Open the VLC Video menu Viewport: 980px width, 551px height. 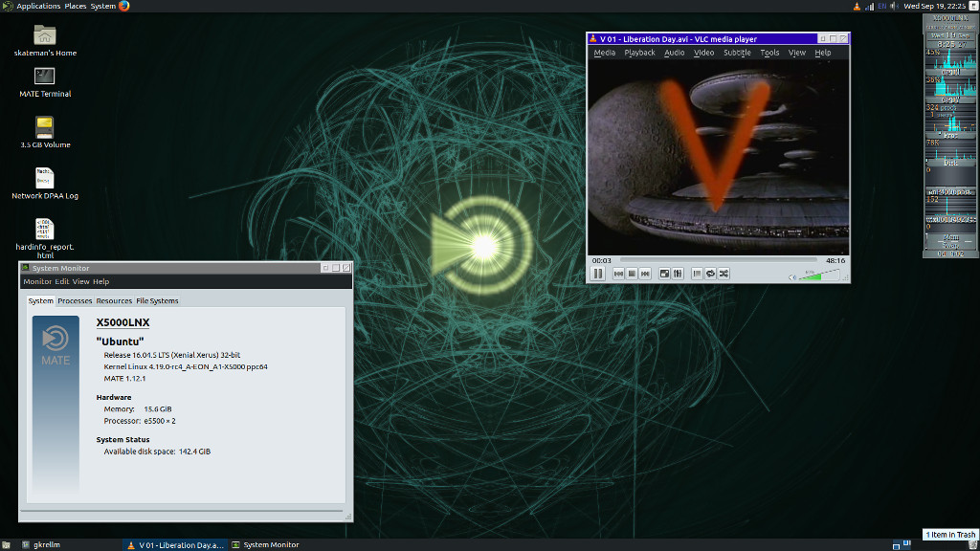(x=703, y=53)
